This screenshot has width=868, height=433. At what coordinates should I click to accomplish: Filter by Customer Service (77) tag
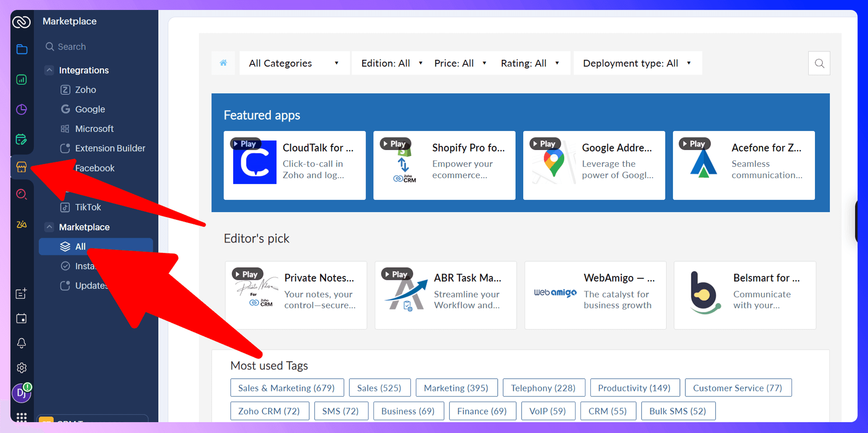pyautogui.click(x=738, y=388)
